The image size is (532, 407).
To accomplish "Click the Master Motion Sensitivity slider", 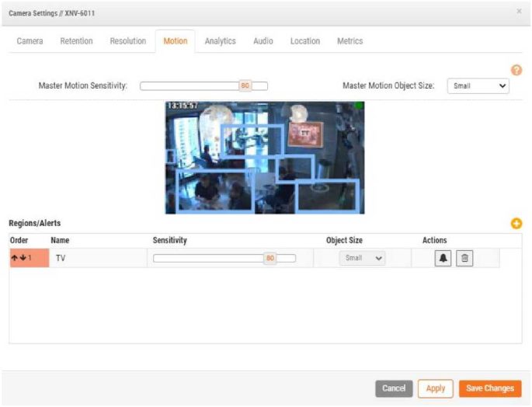I will tap(203, 85).
